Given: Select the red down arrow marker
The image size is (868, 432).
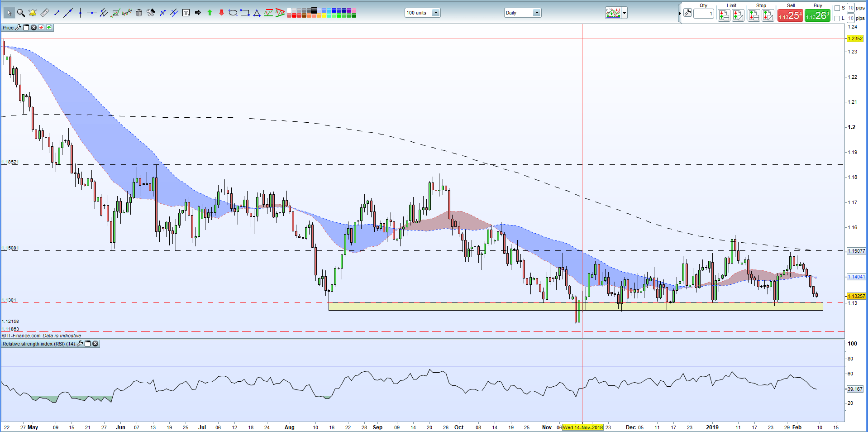Looking at the screenshot, I should click(x=221, y=13).
